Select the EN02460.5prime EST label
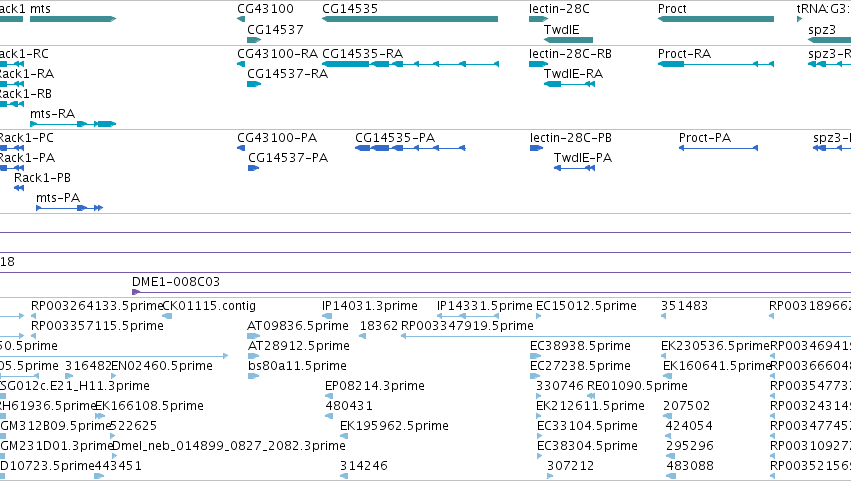The image size is (851, 481). pos(162,366)
